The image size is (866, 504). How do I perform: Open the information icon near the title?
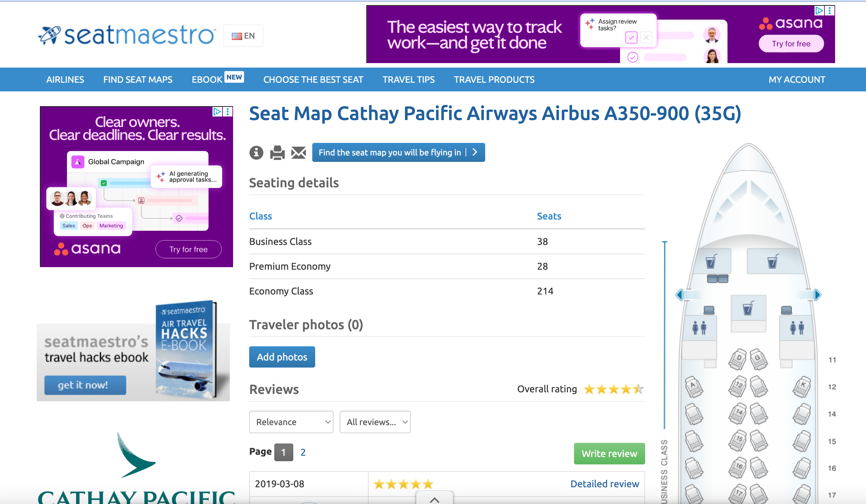pos(256,152)
